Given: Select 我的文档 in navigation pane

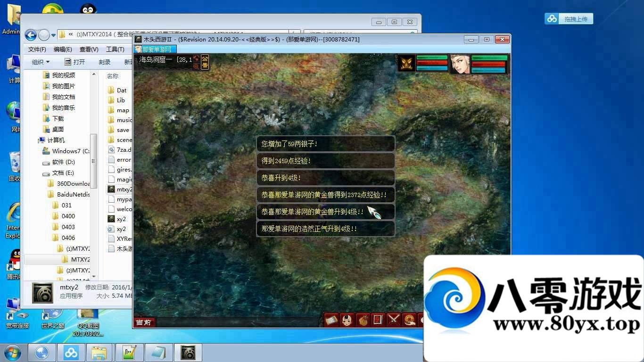Looking at the screenshot, I should click(59, 97).
